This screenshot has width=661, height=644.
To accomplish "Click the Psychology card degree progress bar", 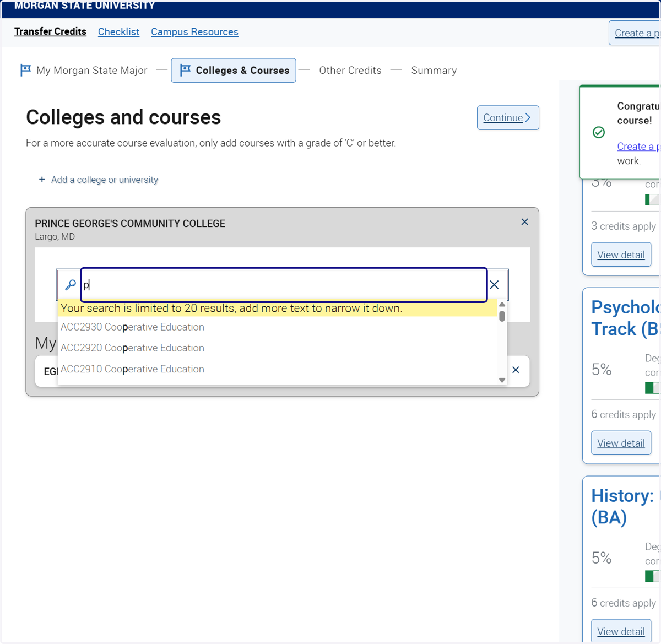I will (x=652, y=388).
